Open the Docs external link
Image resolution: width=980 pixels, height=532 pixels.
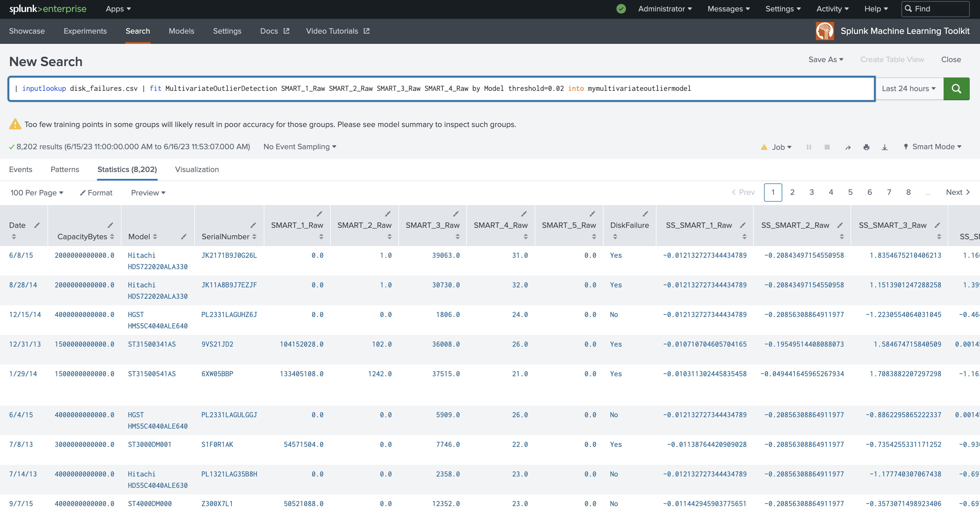coord(275,31)
